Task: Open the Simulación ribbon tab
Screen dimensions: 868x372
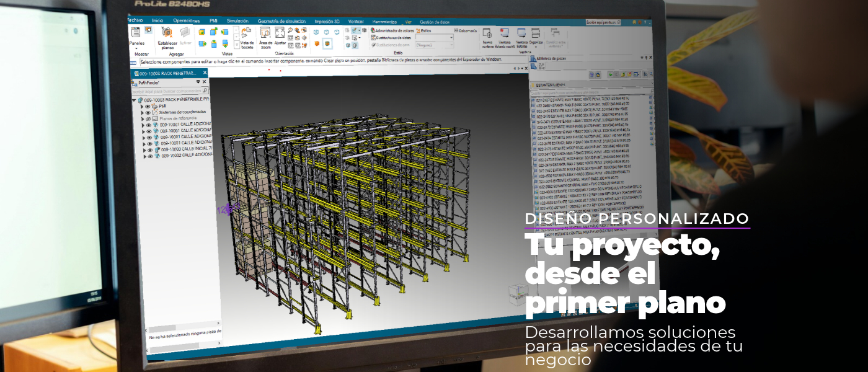Action: 237,20
